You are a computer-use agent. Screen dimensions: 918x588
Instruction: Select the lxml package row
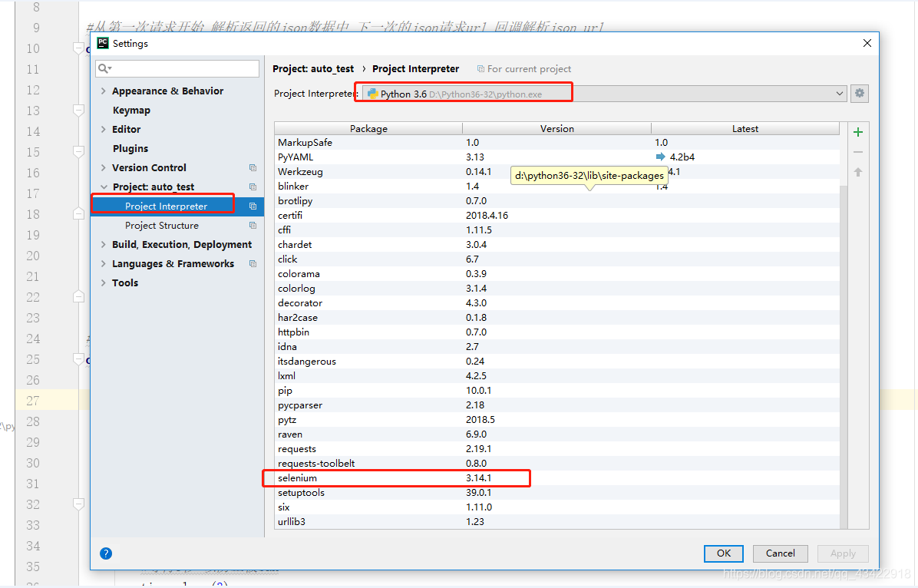tap(556, 376)
